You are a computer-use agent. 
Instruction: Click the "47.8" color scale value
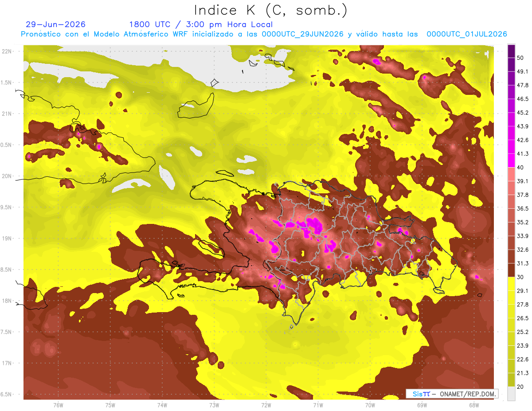522,85
